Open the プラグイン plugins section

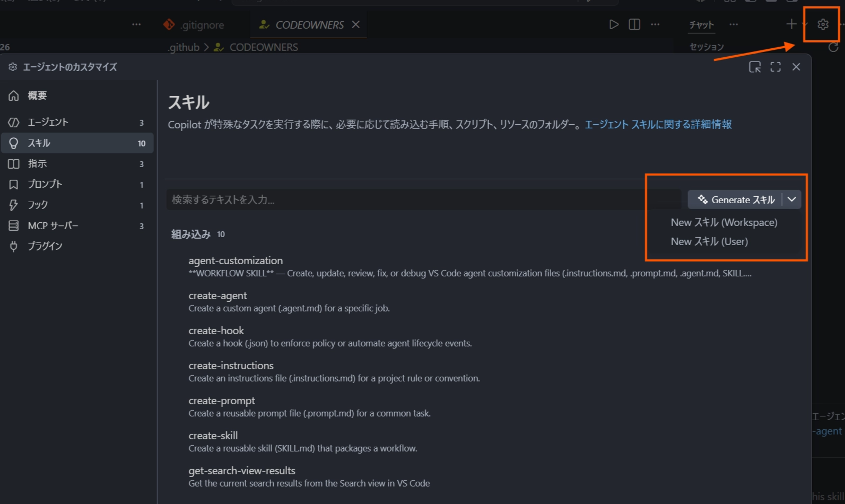coord(77,246)
